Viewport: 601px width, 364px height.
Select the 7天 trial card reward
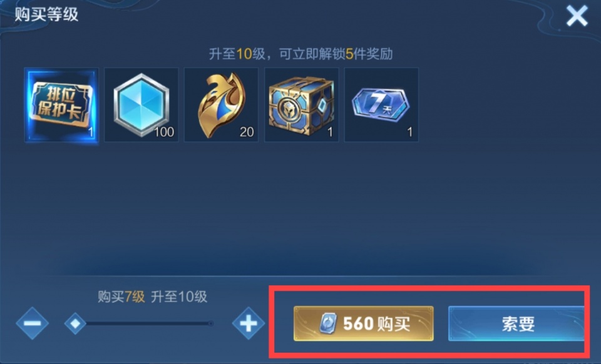click(x=381, y=105)
